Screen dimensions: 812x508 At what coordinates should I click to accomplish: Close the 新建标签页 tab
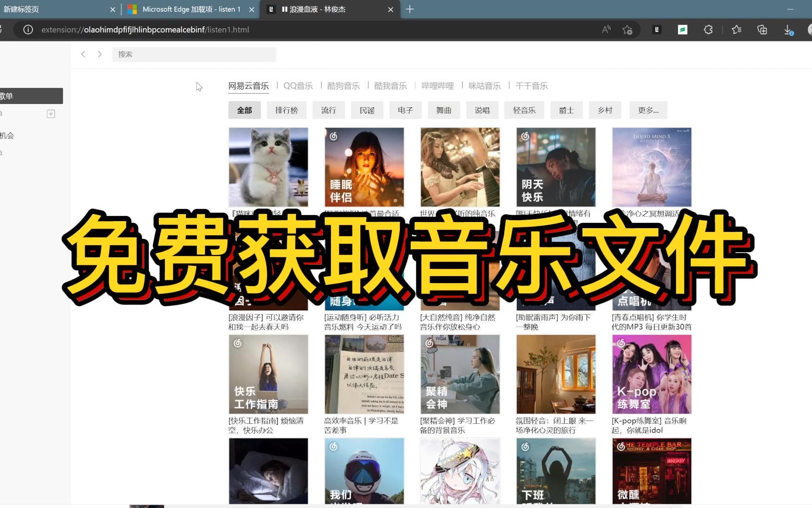coord(113,9)
